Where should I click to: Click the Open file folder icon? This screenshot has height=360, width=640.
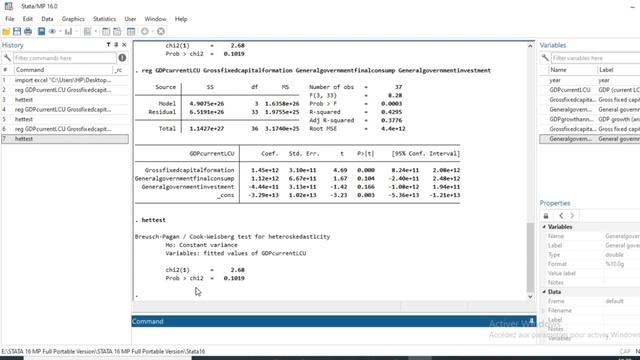6,31
